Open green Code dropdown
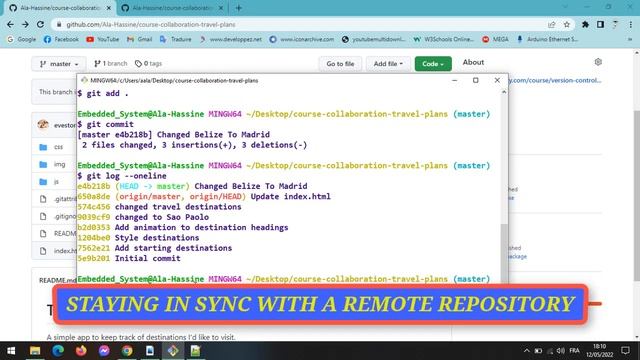The height and width of the screenshot is (360, 640). (x=433, y=64)
